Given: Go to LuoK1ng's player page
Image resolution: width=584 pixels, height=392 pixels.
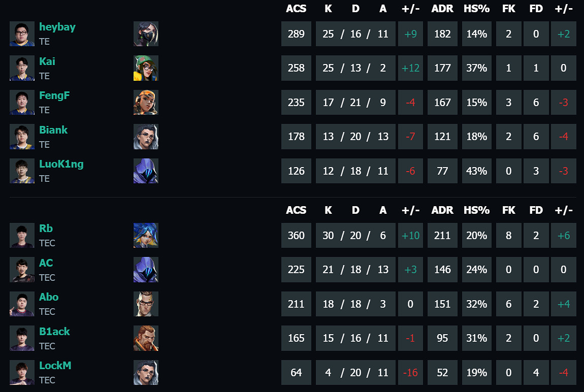Looking at the screenshot, I should click(x=61, y=164).
